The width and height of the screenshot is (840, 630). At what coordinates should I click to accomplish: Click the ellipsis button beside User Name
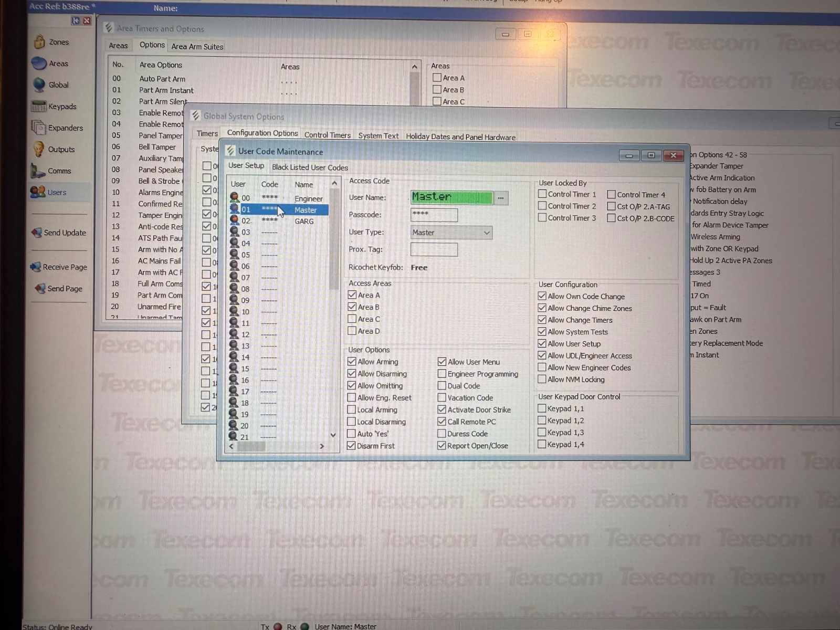(501, 198)
